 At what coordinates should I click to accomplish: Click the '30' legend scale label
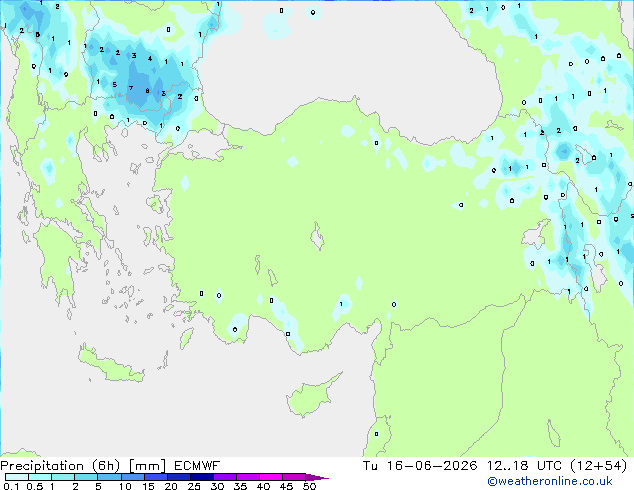click(x=217, y=486)
